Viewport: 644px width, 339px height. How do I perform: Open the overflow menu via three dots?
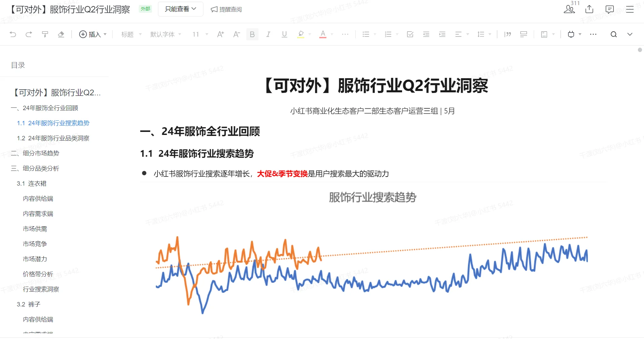(593, 34)
